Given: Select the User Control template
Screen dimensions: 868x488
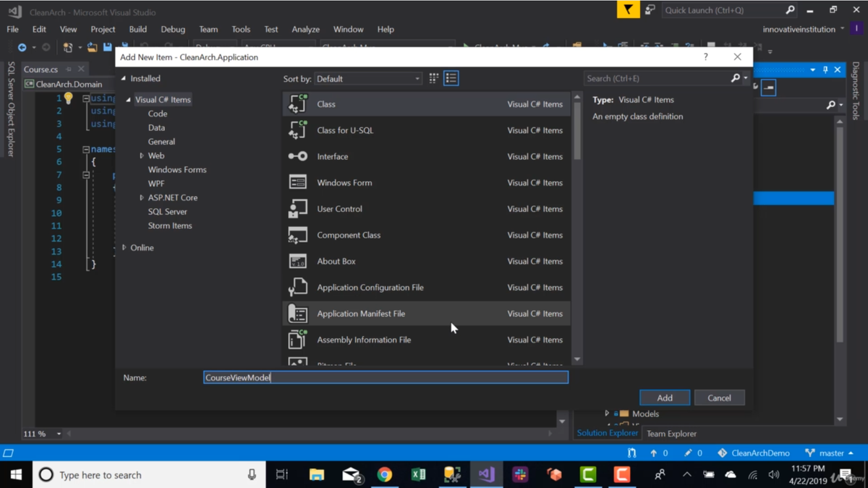Looking at the screenshot, I should pyautogui.click(x=426, y=209).
